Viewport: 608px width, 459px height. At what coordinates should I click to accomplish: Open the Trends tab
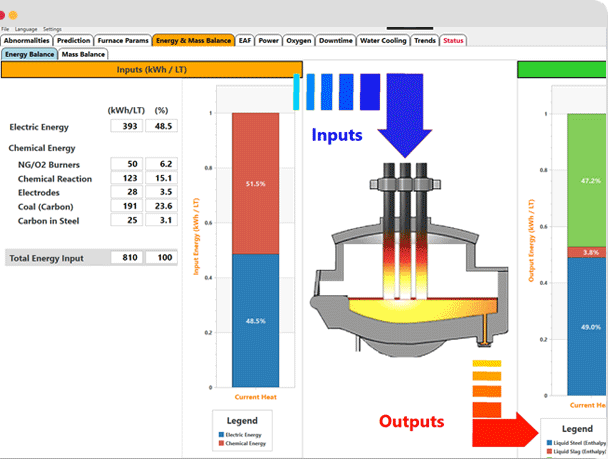tap(425, 40)
